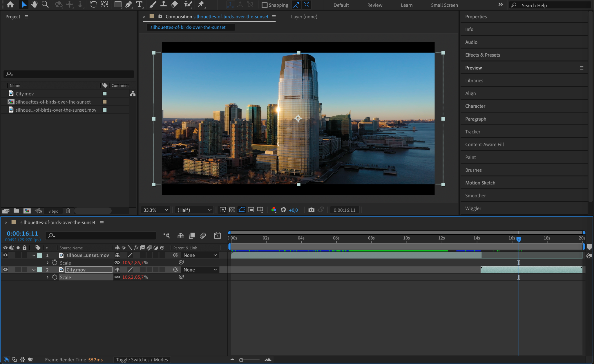Viewport: 594px width, 364px height.
Task: Open the (Half) resolution dropdown
Action: click(194, 210)
